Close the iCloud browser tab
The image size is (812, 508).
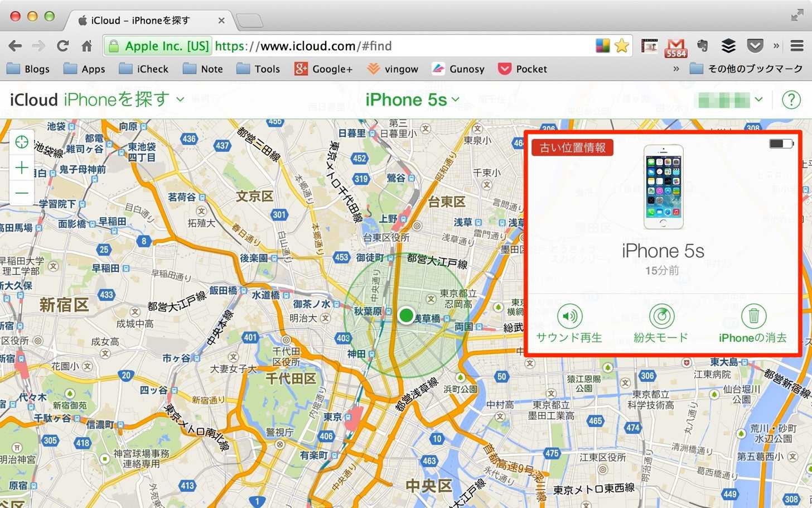221,21
